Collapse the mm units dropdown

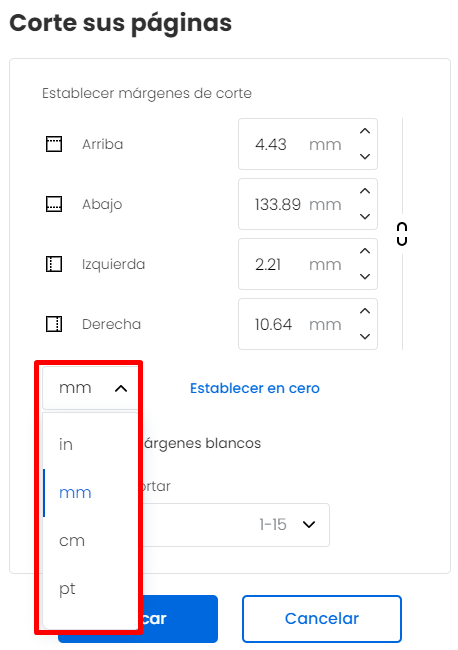pyautogui.click(x=90, y=388)
